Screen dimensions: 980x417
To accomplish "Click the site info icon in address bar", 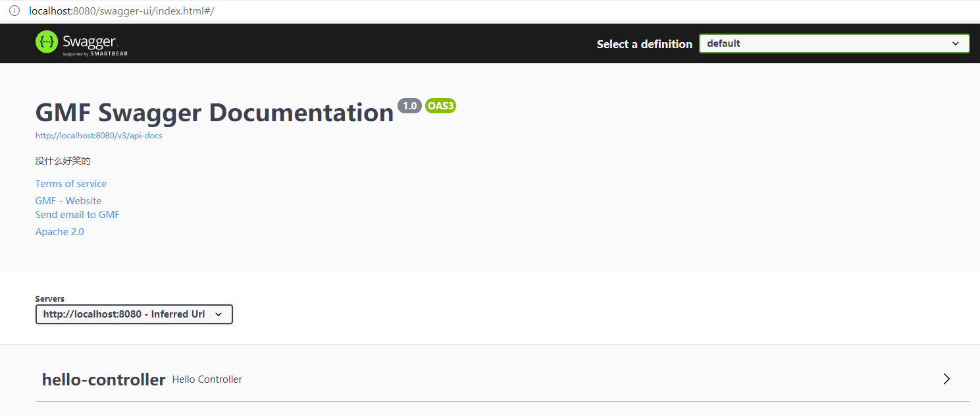I will [14, 11].
